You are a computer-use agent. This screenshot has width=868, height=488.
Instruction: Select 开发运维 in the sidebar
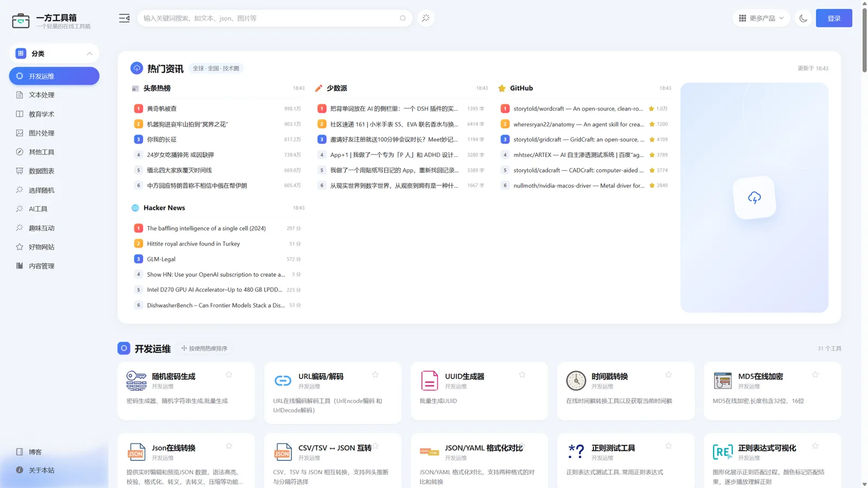(x=54, y=76)
